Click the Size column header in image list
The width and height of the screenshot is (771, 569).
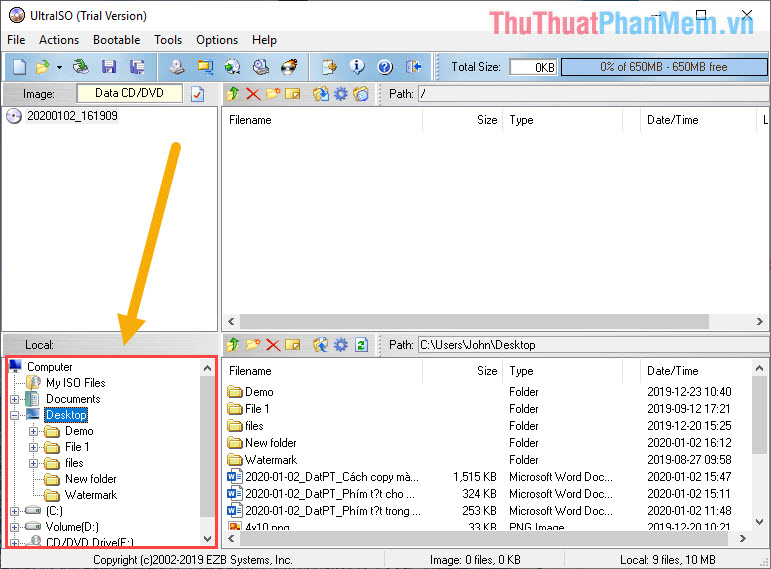point(462,120)
